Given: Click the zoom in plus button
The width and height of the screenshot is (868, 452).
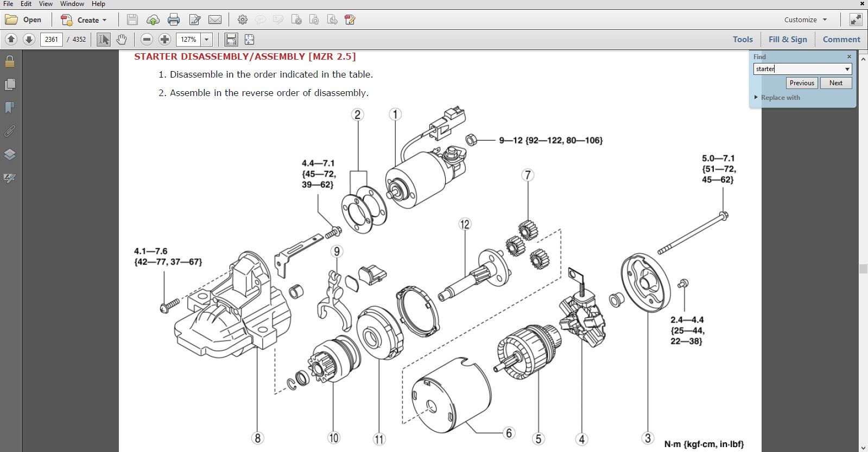Looking at the screenshot, I should 164,40.
